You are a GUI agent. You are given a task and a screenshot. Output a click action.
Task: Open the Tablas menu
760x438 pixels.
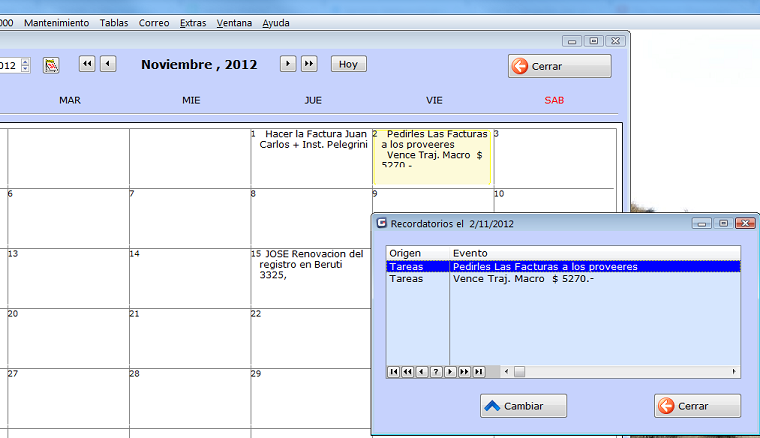tap(114, 22)
